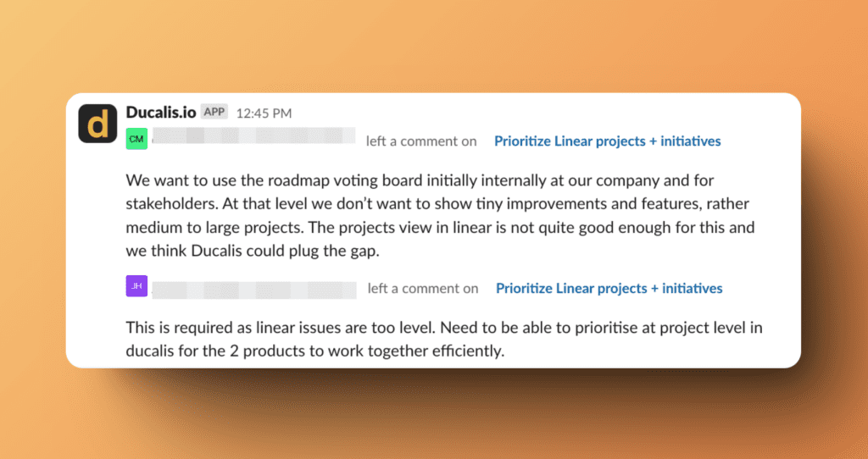868x459 pixels.
Task: Click the Ducalis yellow 'd' app logo
Action: pyautogui.click(x=97, y=124)
